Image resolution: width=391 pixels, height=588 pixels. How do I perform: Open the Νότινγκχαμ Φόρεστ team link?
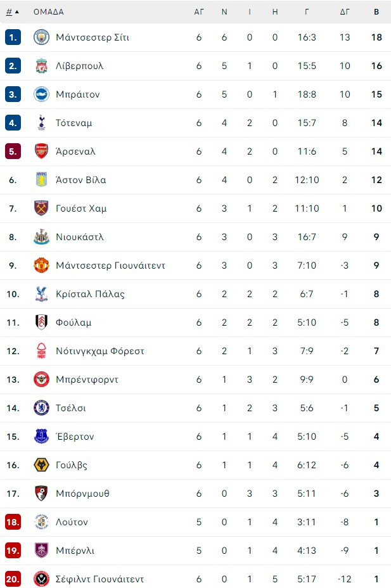(100, 351)
